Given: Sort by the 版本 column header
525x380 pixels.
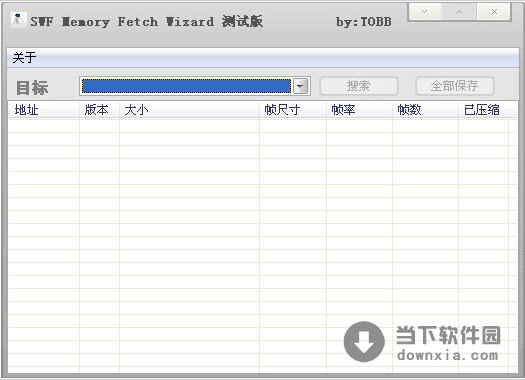Looking at the screenshot, I should (99, 110).
